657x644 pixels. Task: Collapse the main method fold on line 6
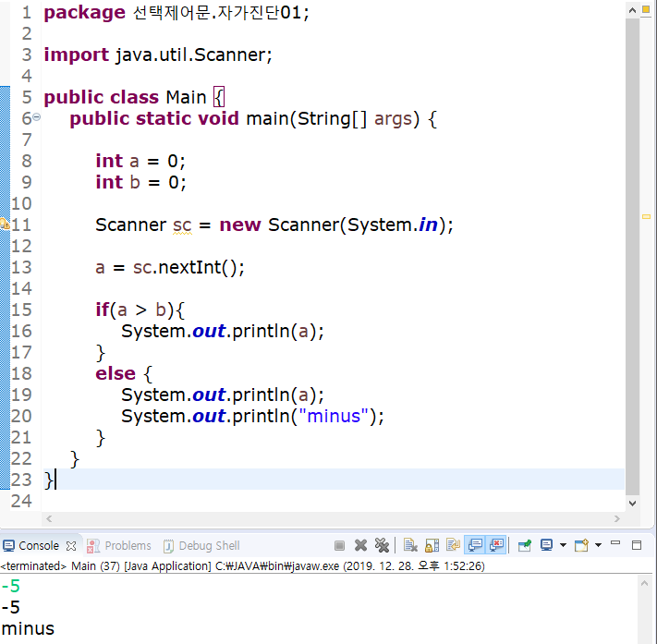point(37,117)
